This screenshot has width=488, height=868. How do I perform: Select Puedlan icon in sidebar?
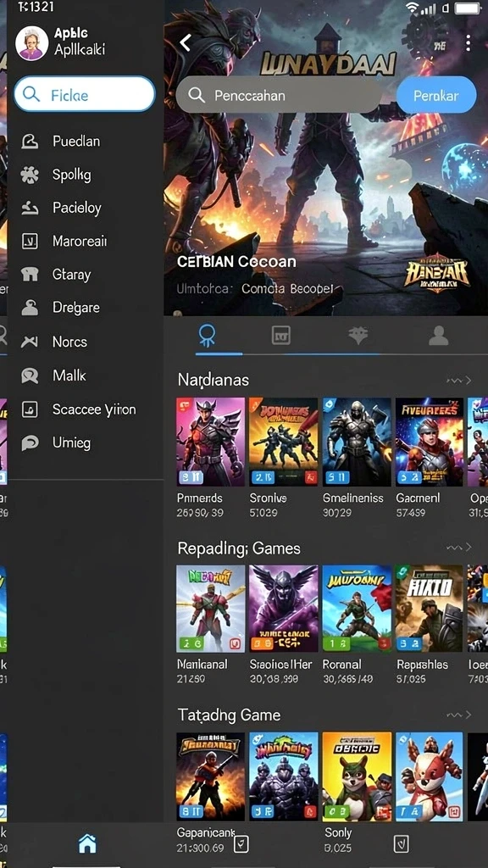click(30, 142)
